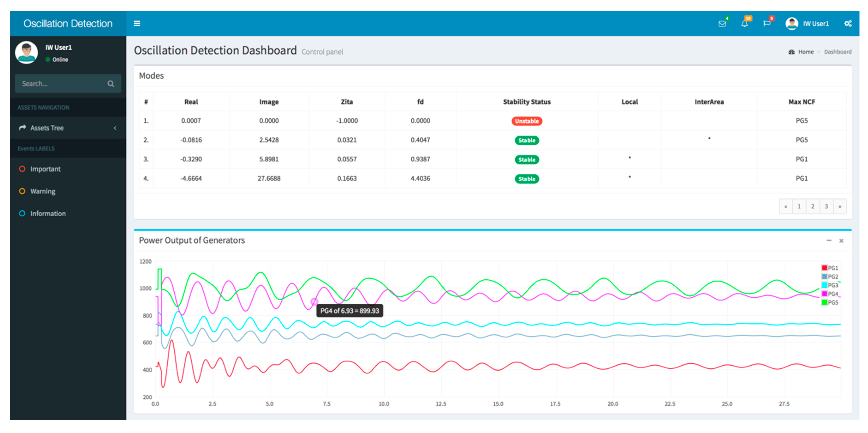Select the Warning events label
This screenshot has height=433, width=868.
pos(43,191)
